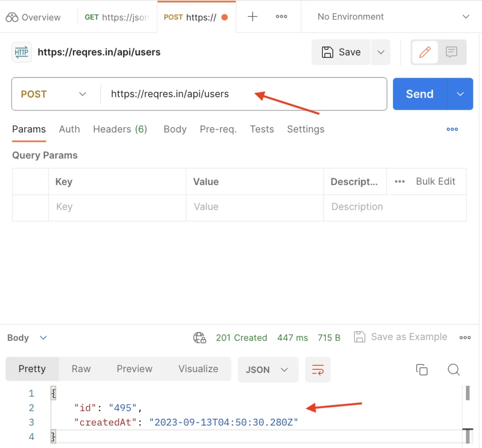Collapse the JSON object at line 1

54,393
